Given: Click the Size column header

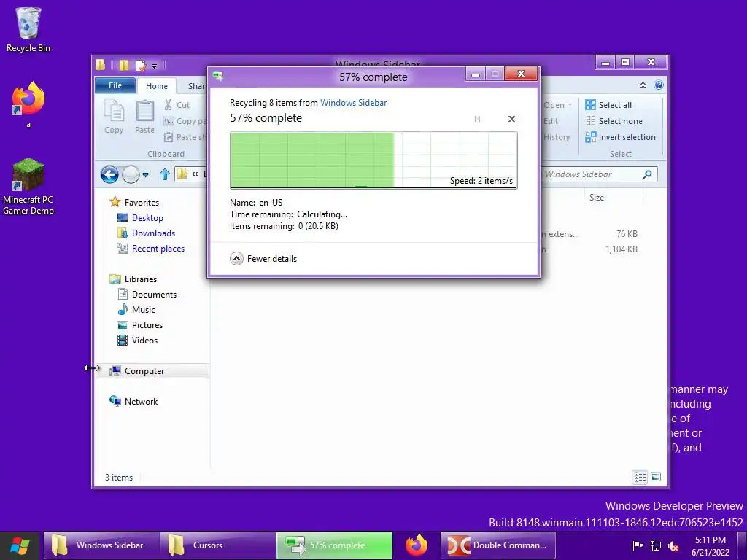Looking at the screenshot, I should pyautogui.click(x=597, y=197).
